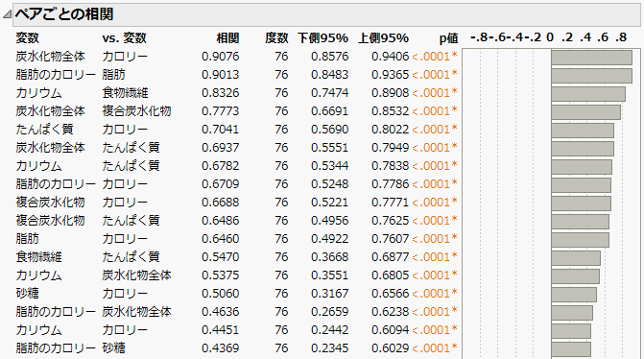Select the vs. 変数 column header
Image resolution: width=644 pixels, height=359 pixels.
click(x=124, y=37)
